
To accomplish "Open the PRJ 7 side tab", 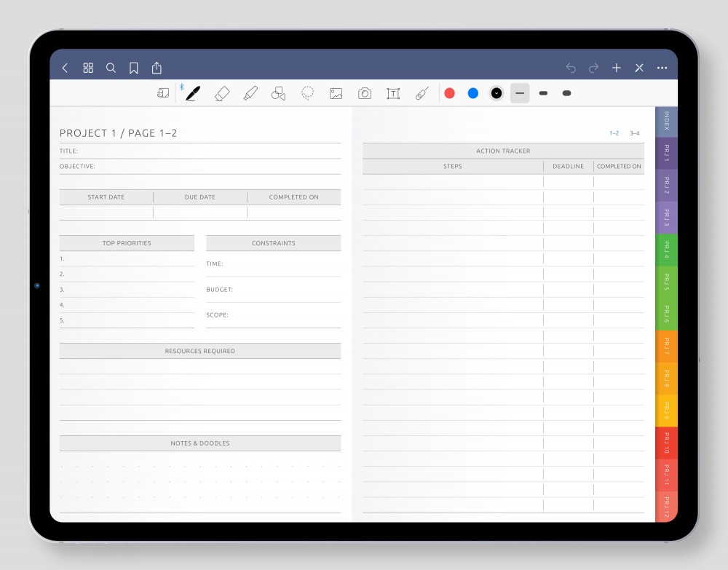I will [x=666, y=347].
